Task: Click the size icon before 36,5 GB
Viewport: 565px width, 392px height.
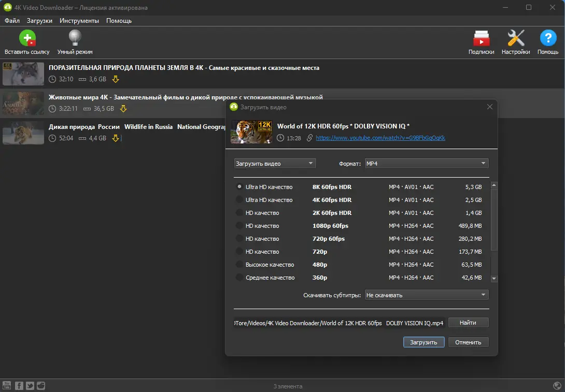Action: pos(87,109)
